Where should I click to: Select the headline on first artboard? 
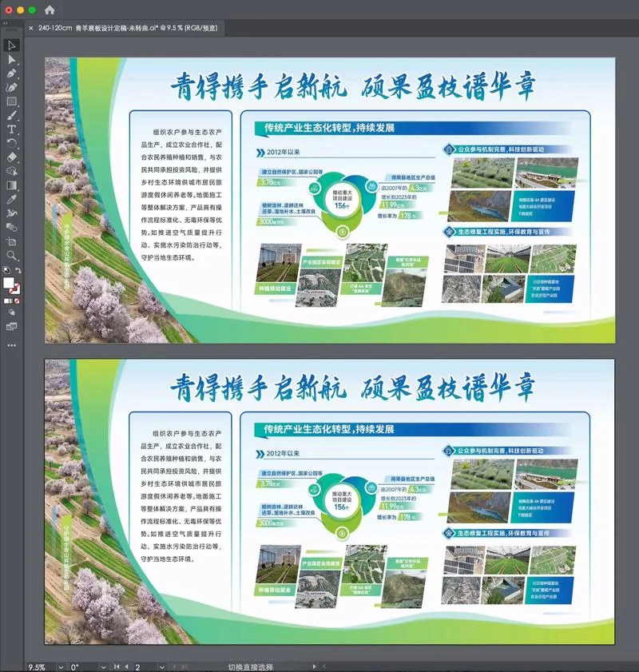tap(353, 86)
